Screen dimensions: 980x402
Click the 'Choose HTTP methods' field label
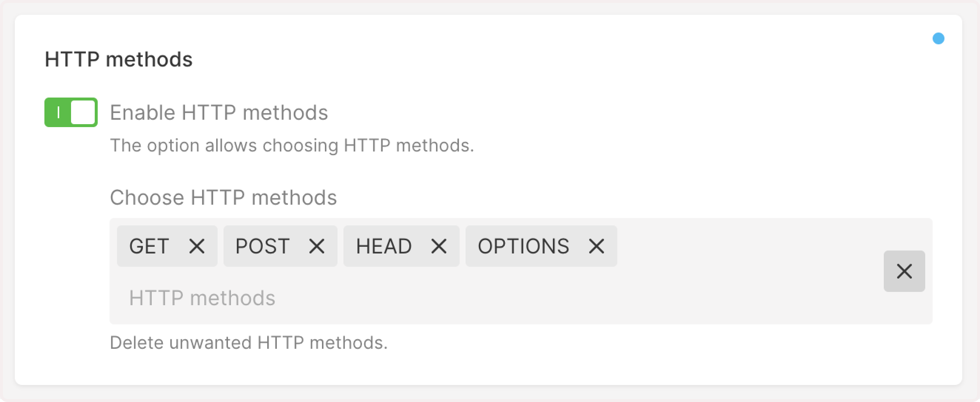[223, 198]
